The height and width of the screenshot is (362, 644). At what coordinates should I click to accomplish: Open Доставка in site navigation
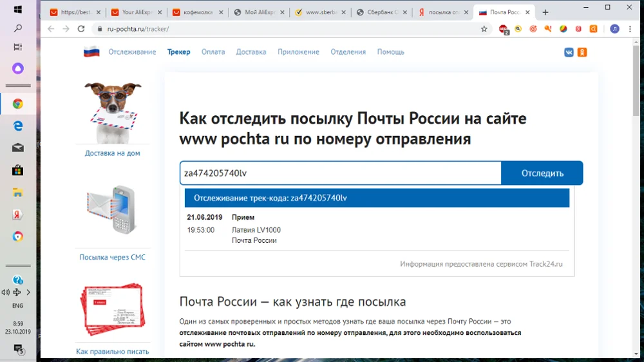point(251,52)
